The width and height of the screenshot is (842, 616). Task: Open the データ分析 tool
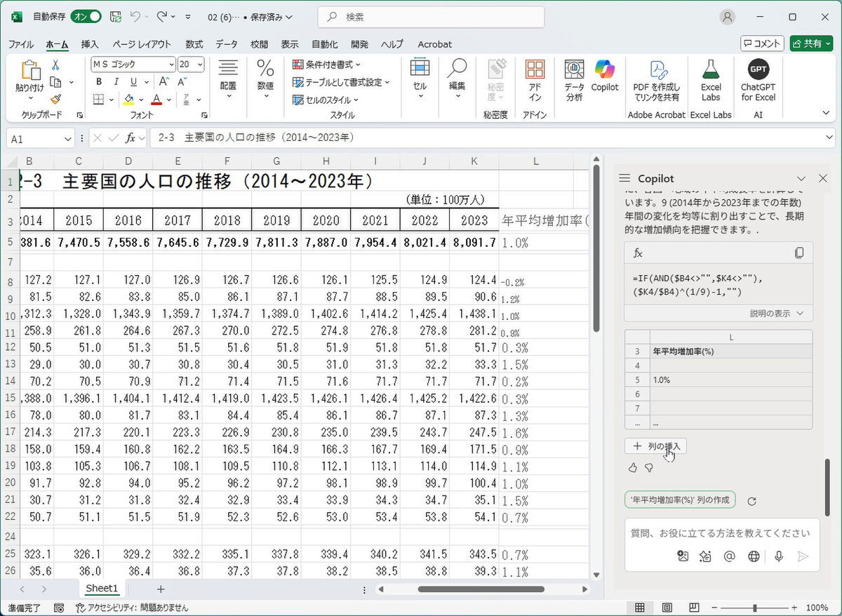(573, 77)
